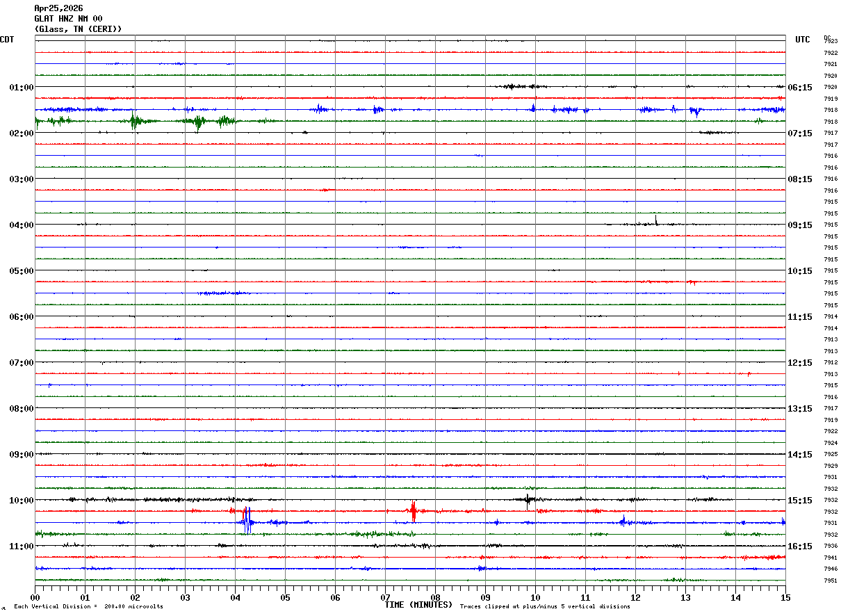Select the 01:00 CDT row label
Image resolution: width=841 pixels, height=616 pixels.
(x=22, y=87)
